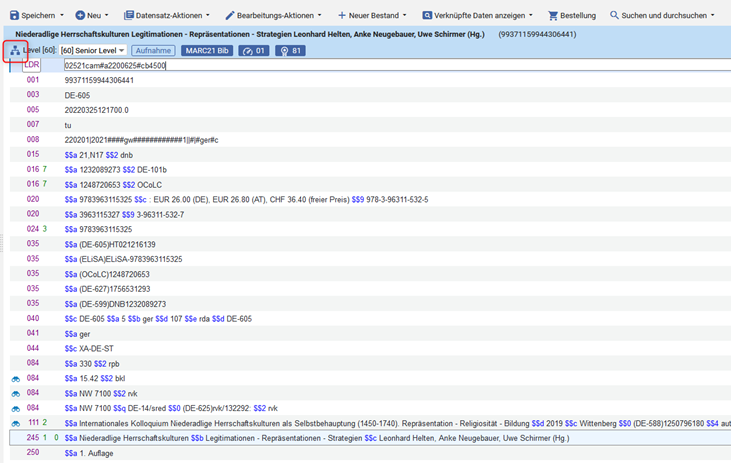Click the Speichern disk icon

[14, 16]
